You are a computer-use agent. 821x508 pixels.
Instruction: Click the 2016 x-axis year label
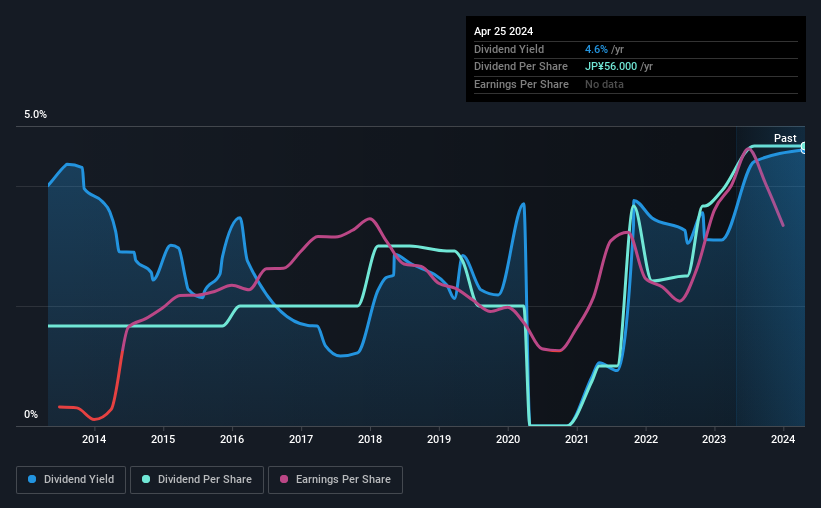click(x=232, y=439)
